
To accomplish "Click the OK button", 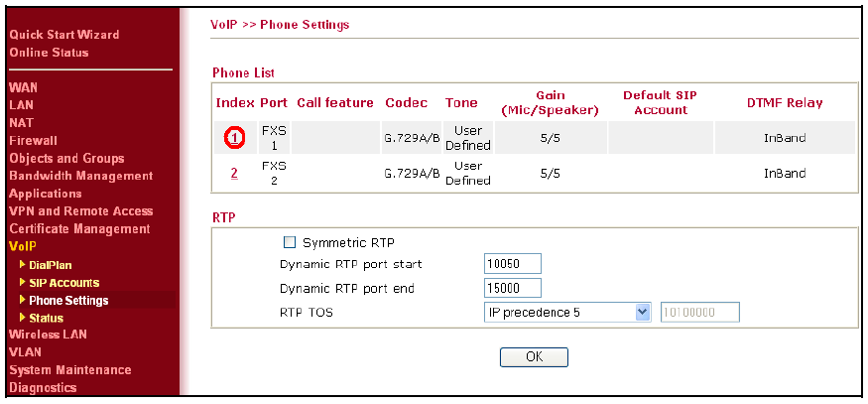I will click(x=534, y=357).
